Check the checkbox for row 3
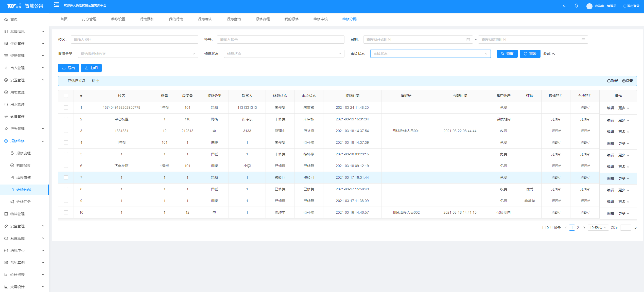This screenshot has height=292, width=644. pyautogui.click(x=66, y=131)
